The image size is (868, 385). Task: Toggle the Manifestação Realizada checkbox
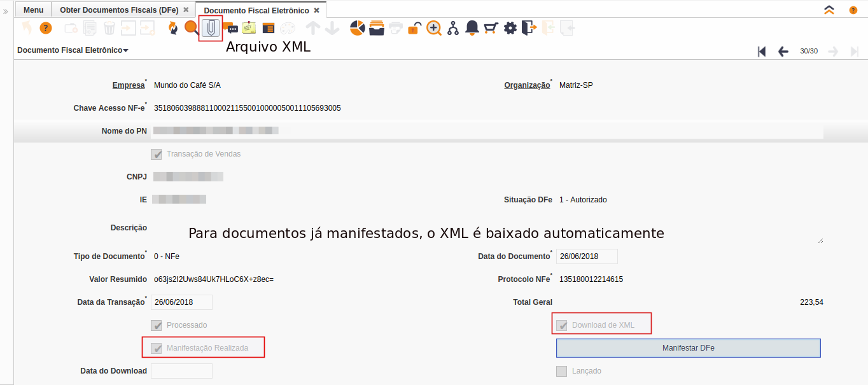157,348
